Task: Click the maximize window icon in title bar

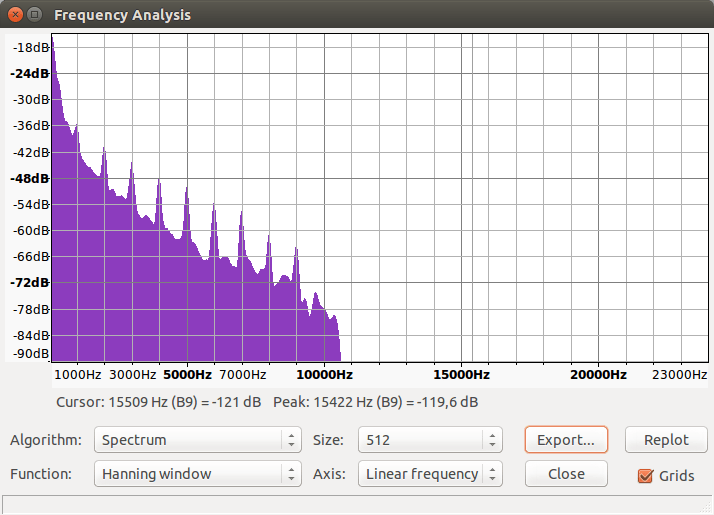Action: (35, 15)
